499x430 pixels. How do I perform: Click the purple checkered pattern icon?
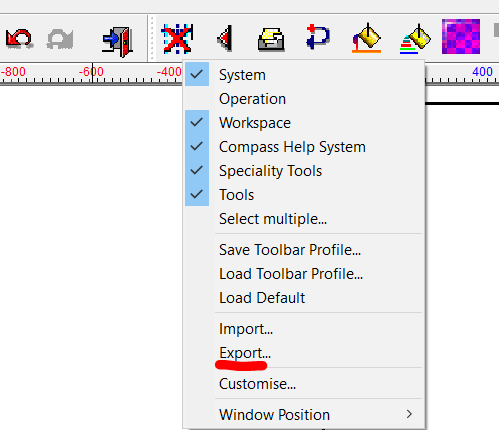pyautogui.click(x=461, y=37)
